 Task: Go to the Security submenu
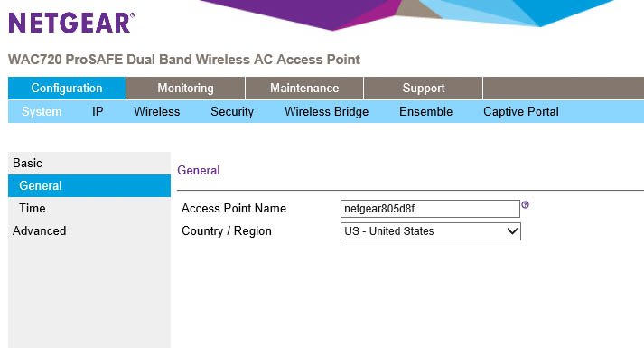click(x=232, y=112)
